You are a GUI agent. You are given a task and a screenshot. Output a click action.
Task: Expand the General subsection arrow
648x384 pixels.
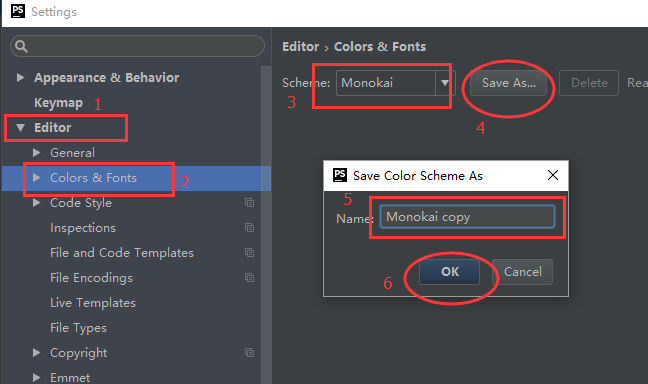coord(37,153)
